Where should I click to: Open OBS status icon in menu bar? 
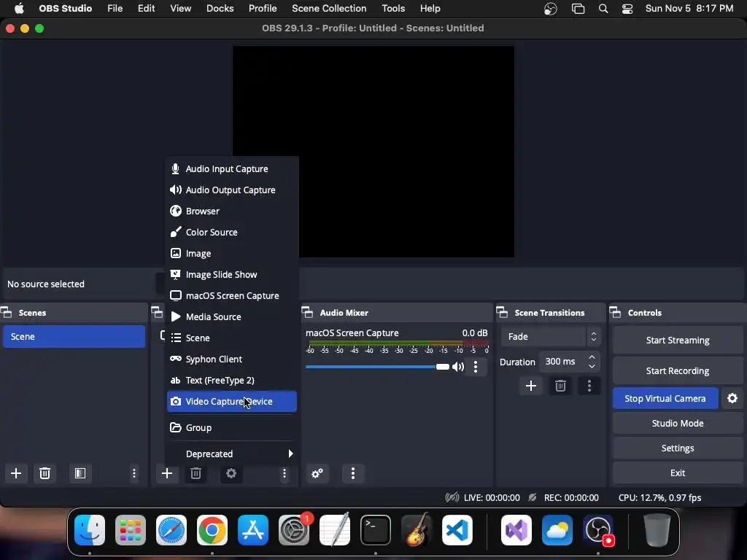(x=550, y=9)
